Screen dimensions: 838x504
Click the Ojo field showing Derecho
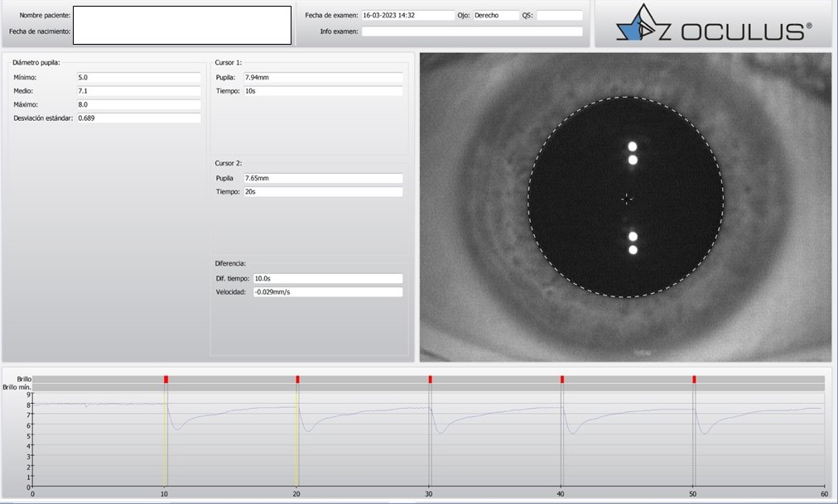click(x=495, y=16)
